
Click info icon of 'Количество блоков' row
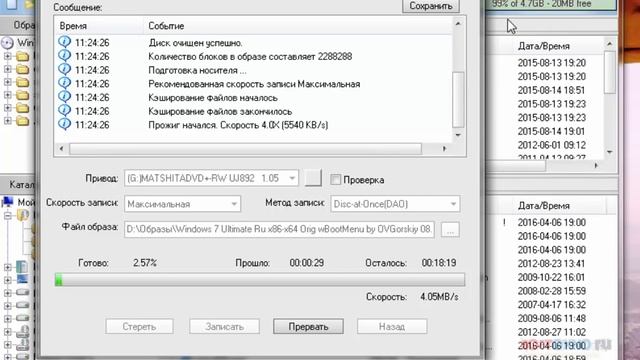(x=64, y=56)
